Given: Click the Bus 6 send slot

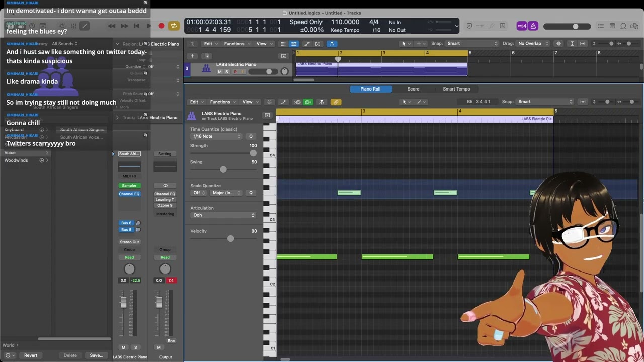Looking at the screenshot, I should pyautogui.click(x=126, y=223).
